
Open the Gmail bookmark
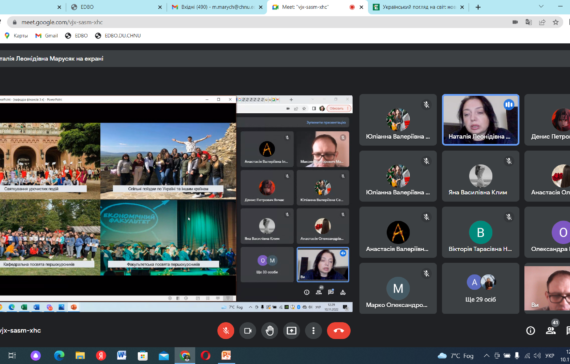tap(47, 36)
